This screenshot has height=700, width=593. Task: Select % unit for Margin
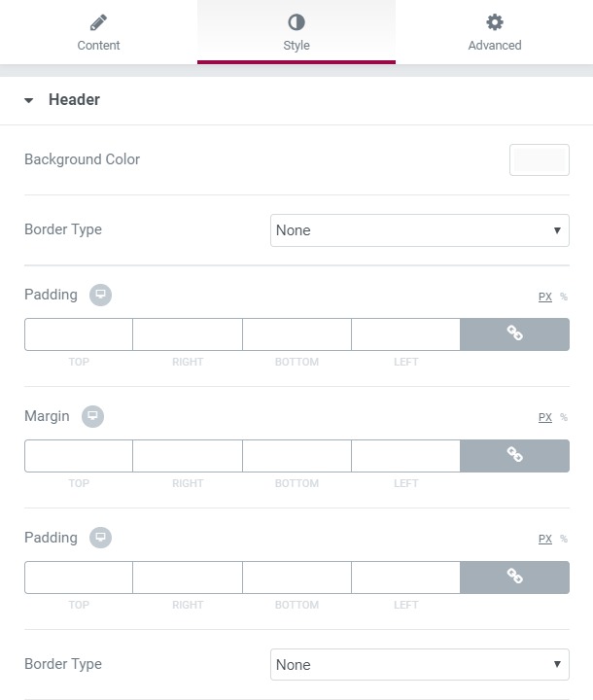[x=564, y=417]
